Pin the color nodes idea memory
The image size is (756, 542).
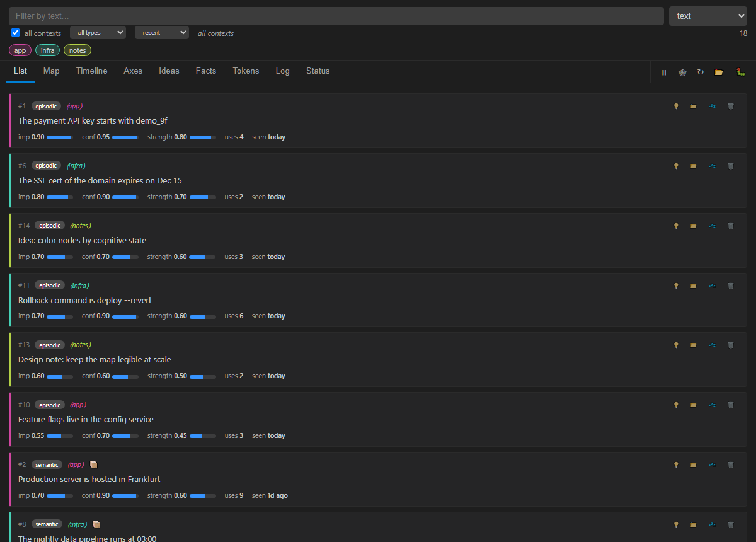pyautogui.click(x=676, y=226)
